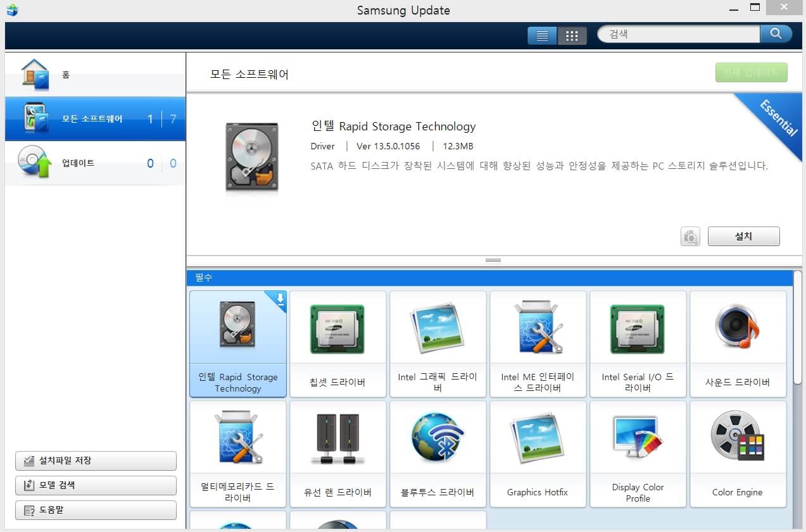Select the Color Engine tile
Viewport: 806px width, 532px height.
pos(738,454)
